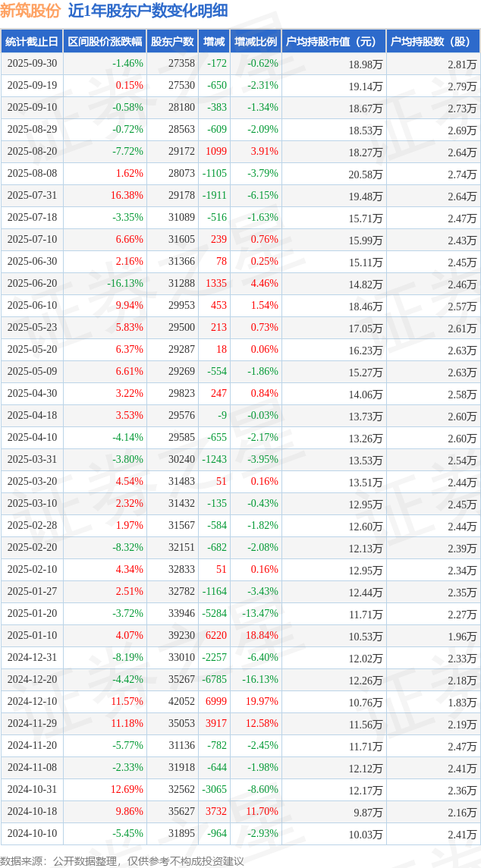Click the 19.97% change ratio cell
Screen dimensions: 481x868
tap(262, 702)
